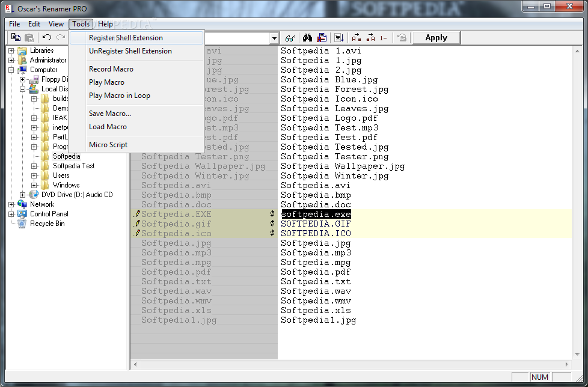
Task: Choose UnRegister Shell Extension
Action: point(136,51)
